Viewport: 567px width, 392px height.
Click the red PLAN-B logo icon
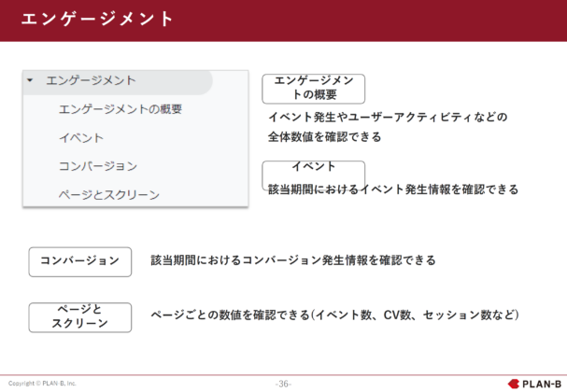click(513, 383)
